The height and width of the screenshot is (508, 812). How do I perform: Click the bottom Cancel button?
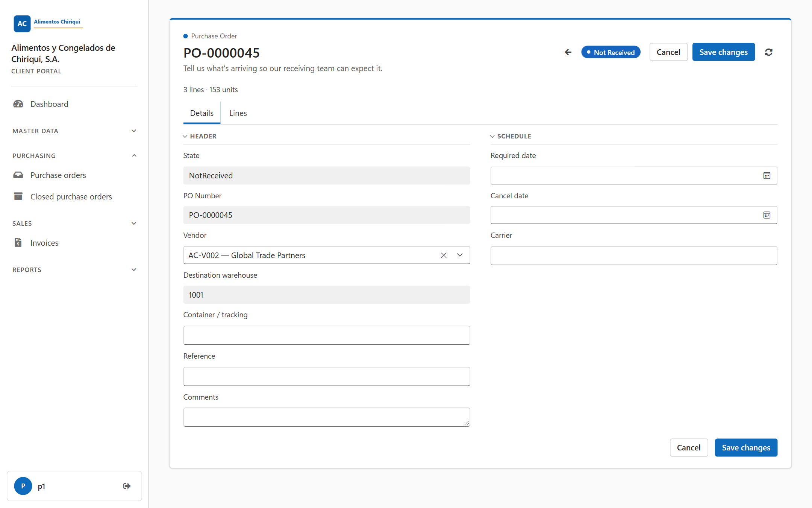click(x=689, y=447)
